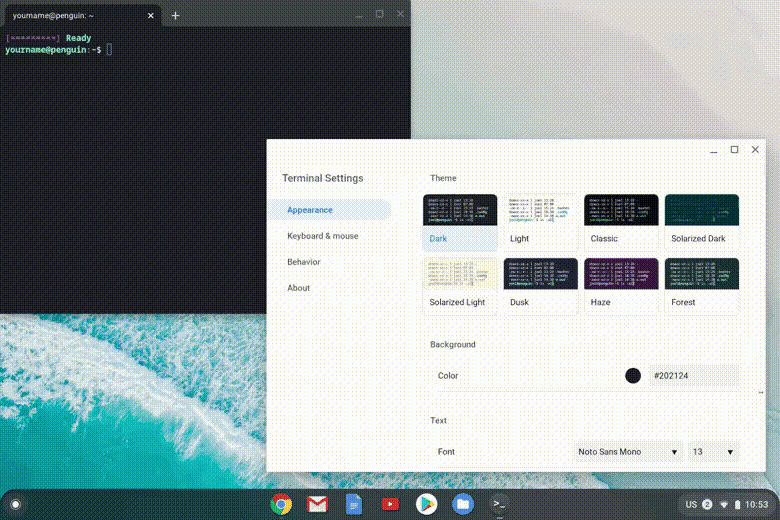Select the Appearance settings section
This screenshot has height=520, width=780.
330,210
